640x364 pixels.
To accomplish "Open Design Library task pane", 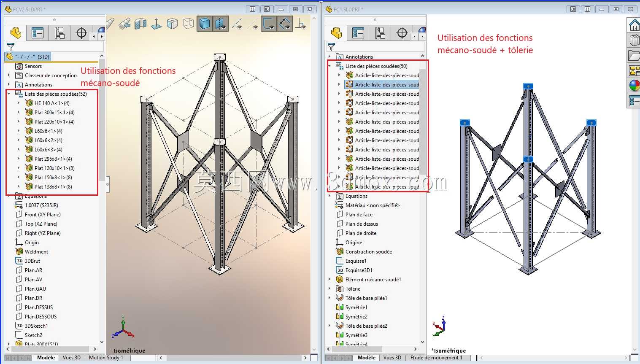I will [634, 40].
